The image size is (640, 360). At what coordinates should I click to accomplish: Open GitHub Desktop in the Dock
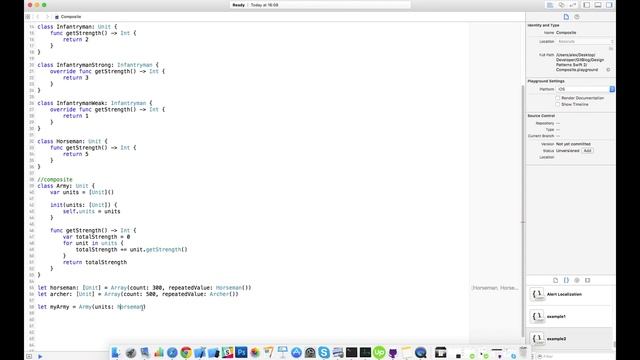coord(393,352)
